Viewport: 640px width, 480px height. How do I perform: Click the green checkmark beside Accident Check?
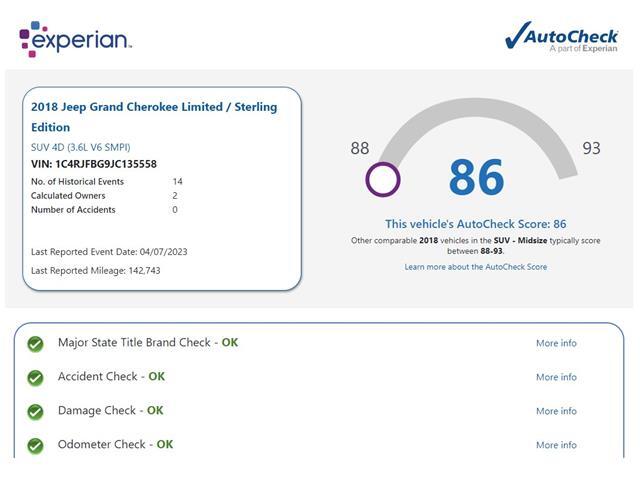tap(36, 378)
